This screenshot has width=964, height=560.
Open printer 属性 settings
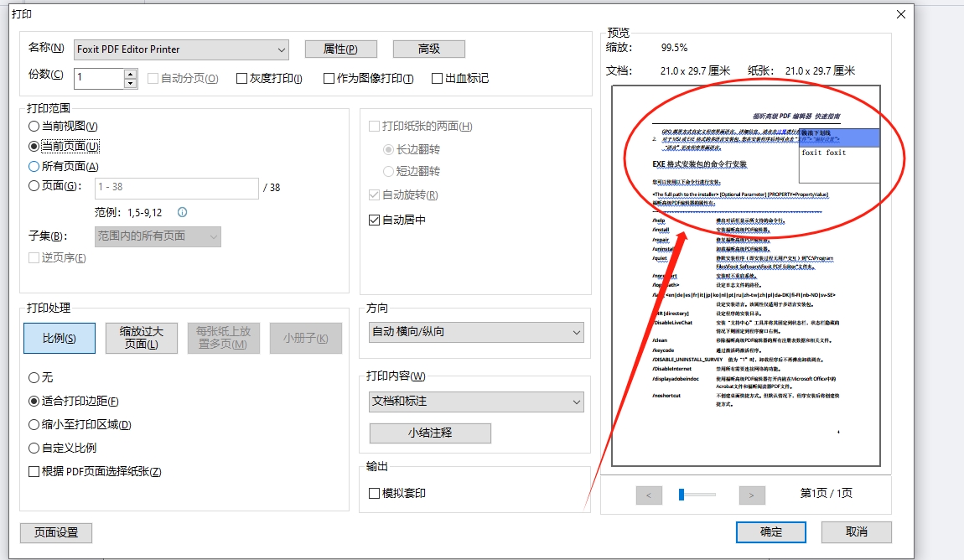(340, 49)
